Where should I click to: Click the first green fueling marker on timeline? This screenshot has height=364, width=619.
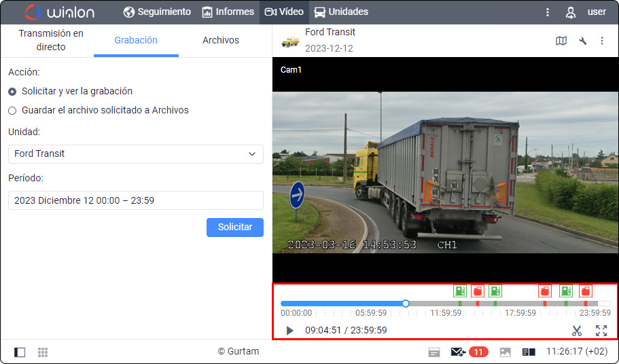pyautogui.click(x=460, y=291)
